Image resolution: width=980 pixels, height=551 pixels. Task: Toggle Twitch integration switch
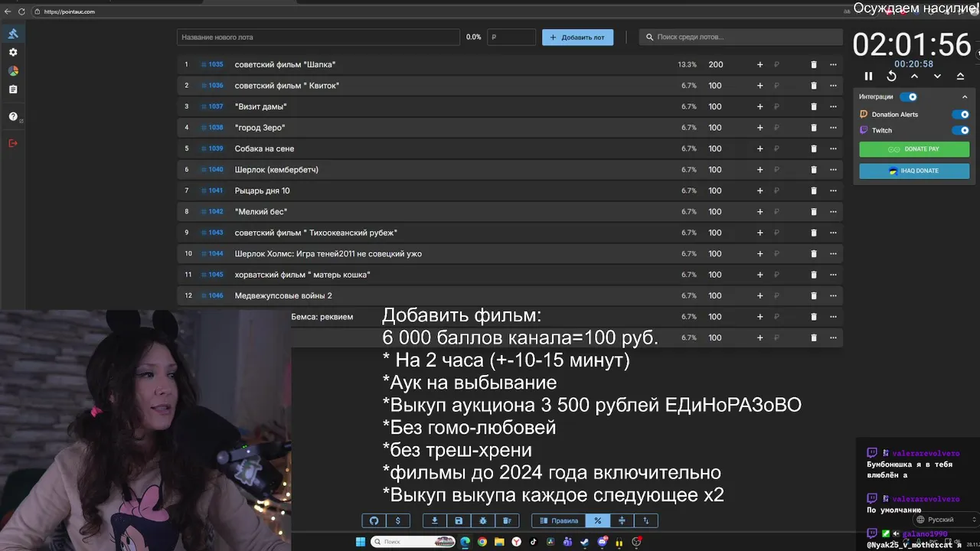click(x=960, y=130)
